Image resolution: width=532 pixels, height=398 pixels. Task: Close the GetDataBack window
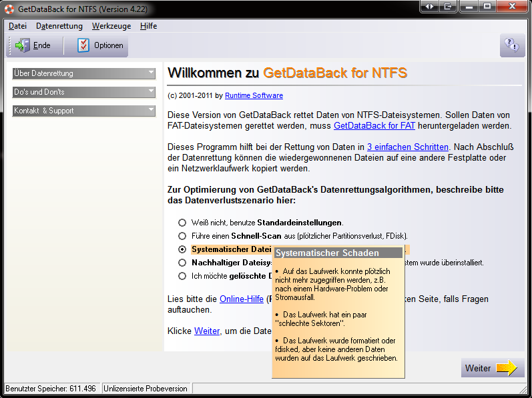513,7
